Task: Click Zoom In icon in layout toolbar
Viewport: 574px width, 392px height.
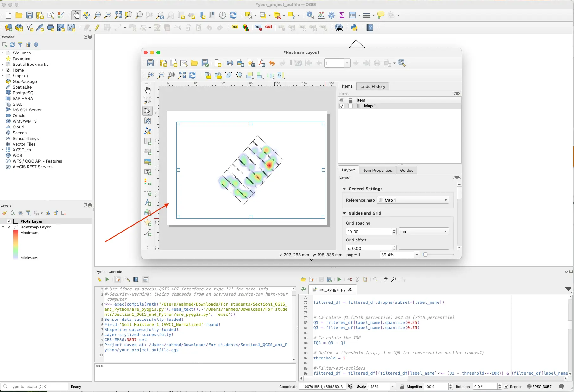Action: coord(150,75)
